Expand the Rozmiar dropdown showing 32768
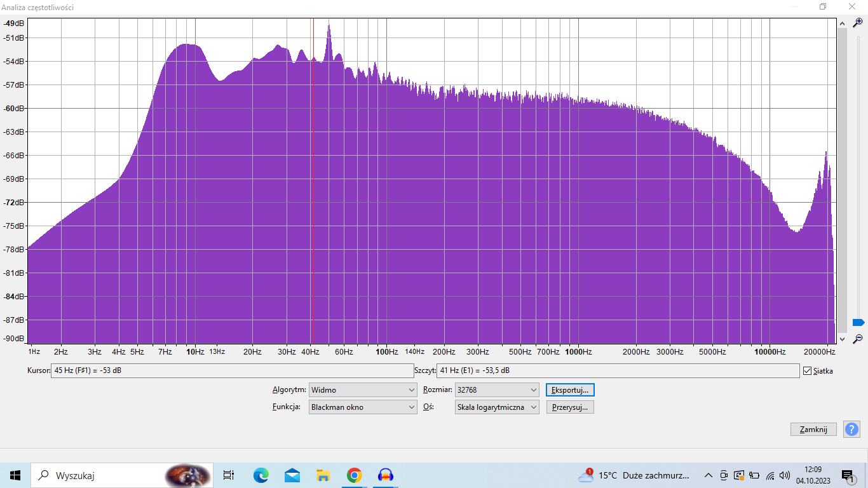The height and width of the screenshot is (488, 868). pos(496,390)
